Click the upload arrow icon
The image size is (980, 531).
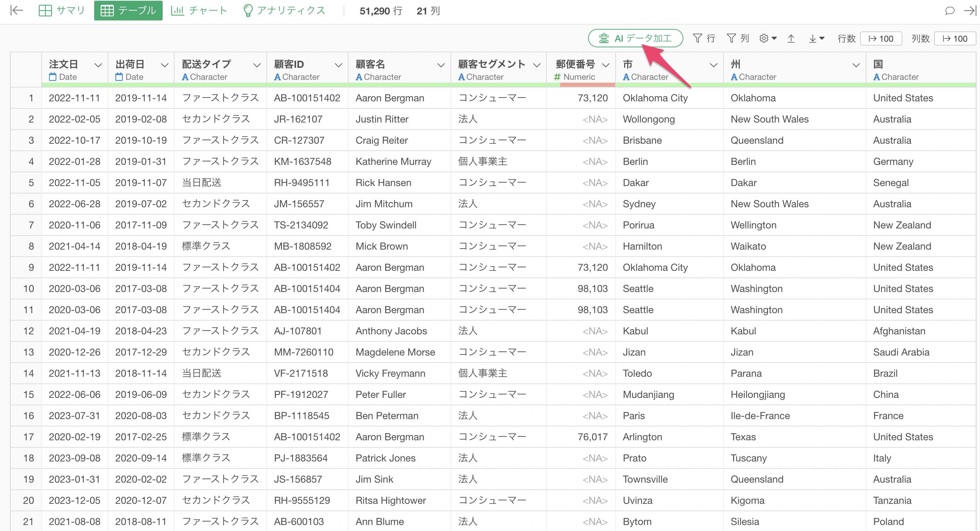coord(791,38)
